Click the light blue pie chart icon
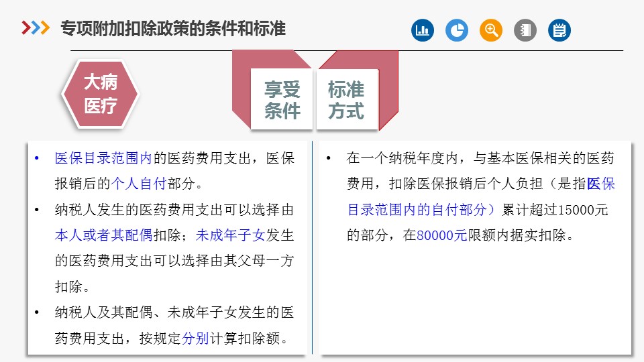Image resolution: width=644 pixels, height=362 pixels. pyautogui.click(x=457, y=30)
